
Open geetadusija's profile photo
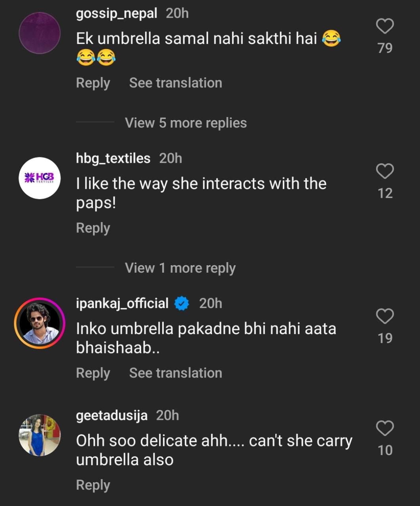[40, 435]
